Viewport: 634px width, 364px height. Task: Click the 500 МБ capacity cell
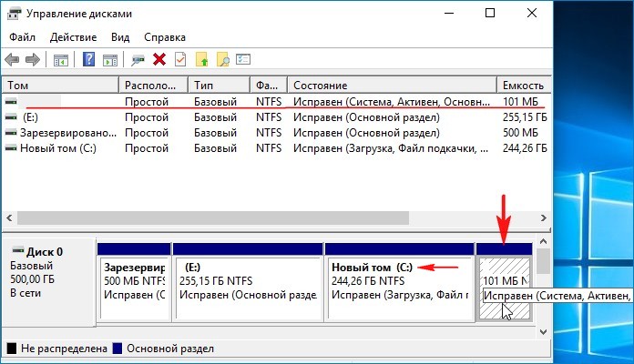520,133
